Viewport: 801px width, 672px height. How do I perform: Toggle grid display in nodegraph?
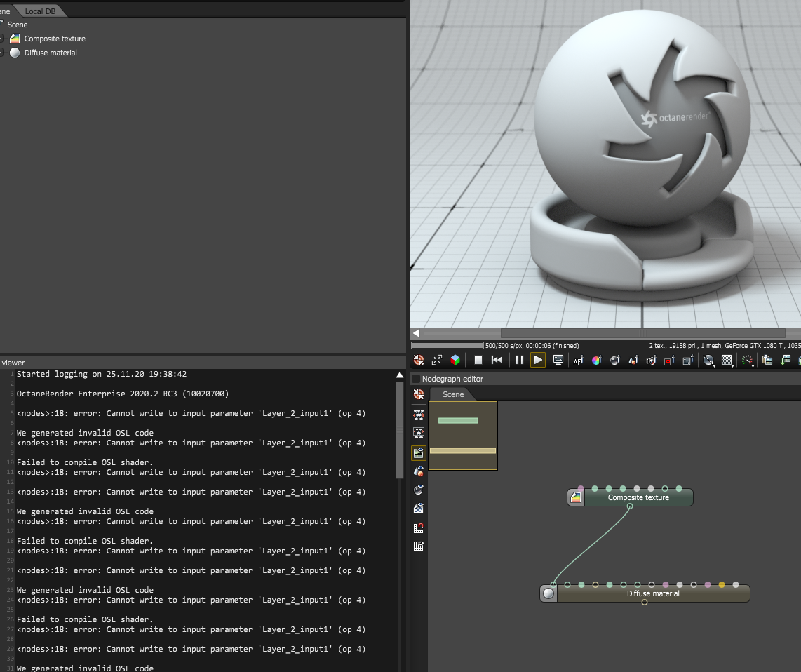click(x=418, y=546)
